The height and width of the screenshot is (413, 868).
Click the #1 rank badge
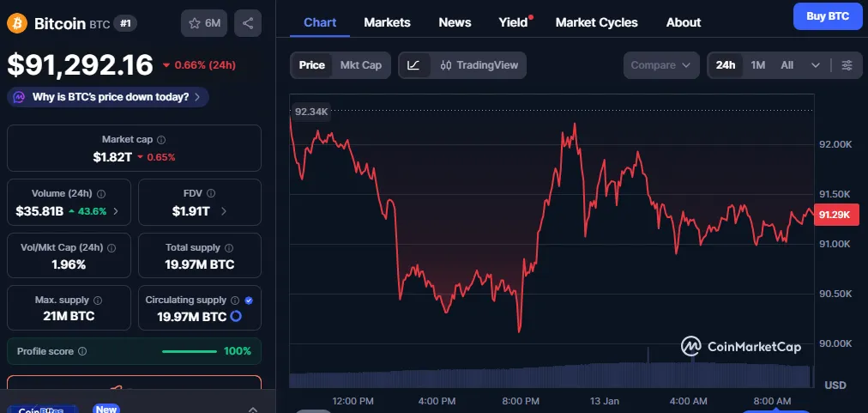point(125,23)
